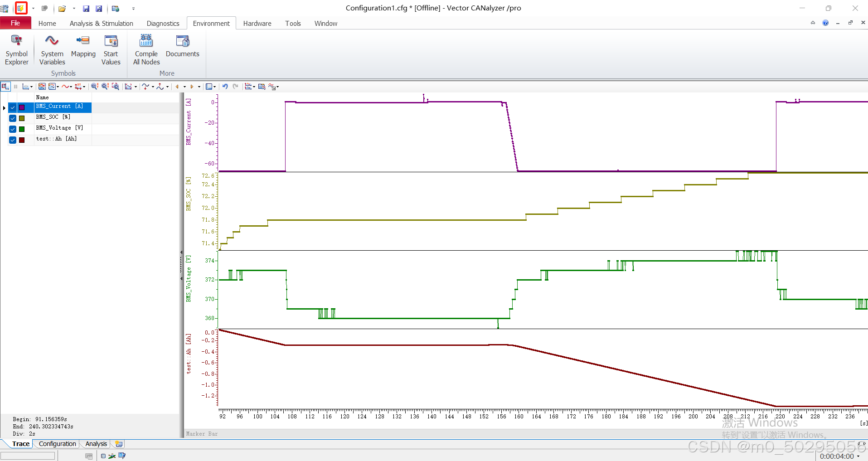Open the window layout dropdown in graphics toolbar
The width and height of the screenshot is (868, 461).
[214, 87]
